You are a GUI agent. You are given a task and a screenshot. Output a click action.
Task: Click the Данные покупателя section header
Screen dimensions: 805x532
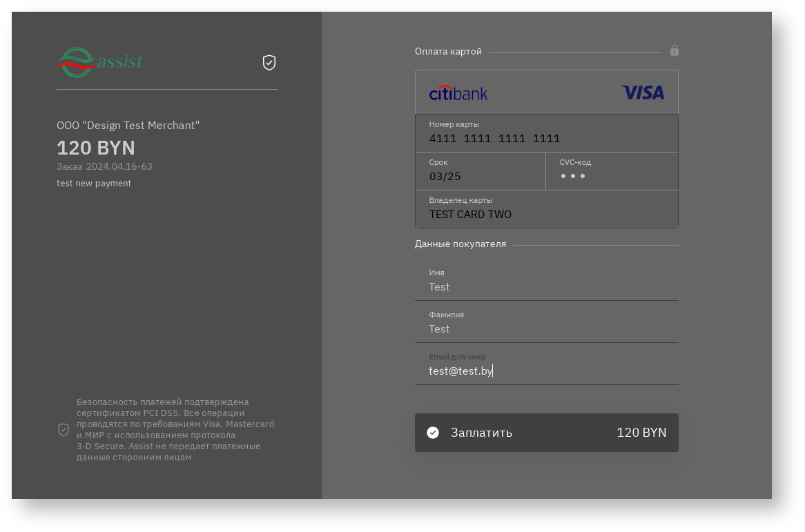pyautogui.click(x=460, y=244)
